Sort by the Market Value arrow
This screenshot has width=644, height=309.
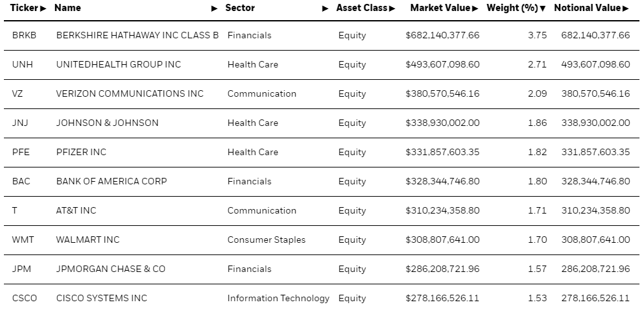click(475, 8)
